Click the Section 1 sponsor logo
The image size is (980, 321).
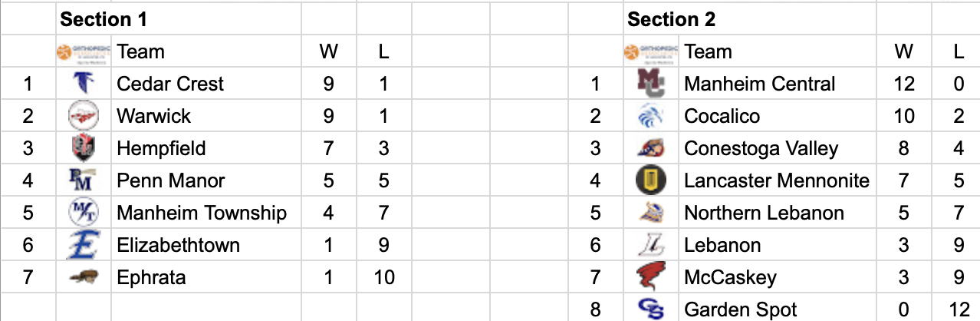(x=84, y=51)
